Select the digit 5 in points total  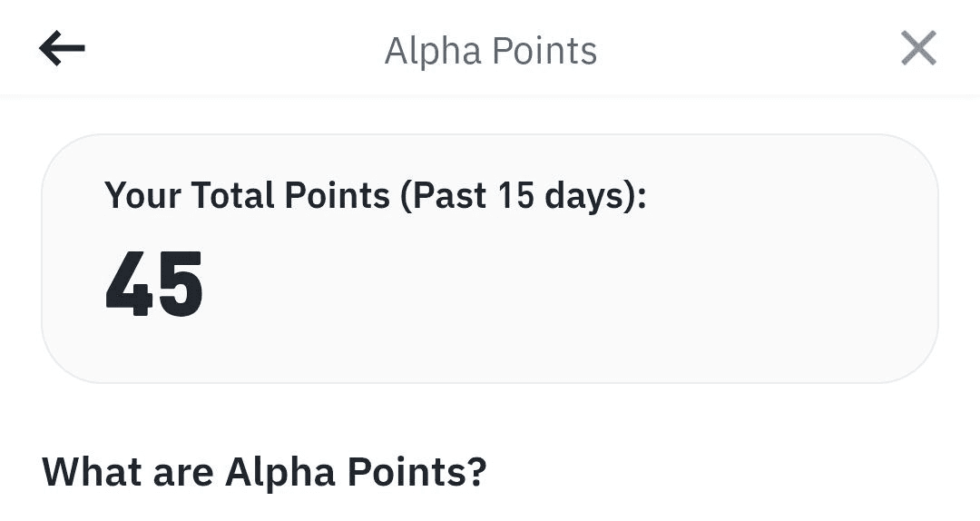coord(180,284)
